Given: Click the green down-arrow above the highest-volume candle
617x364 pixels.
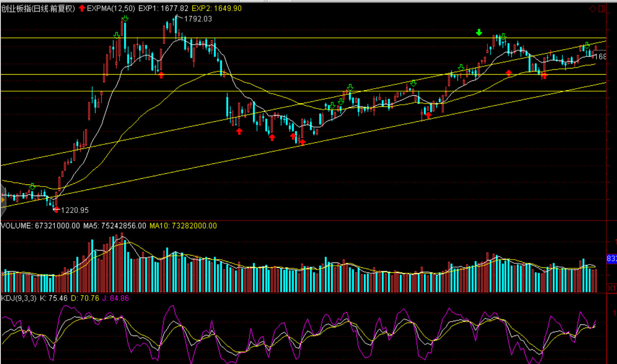Looking at the screenshot, I should tap(125, 19).
